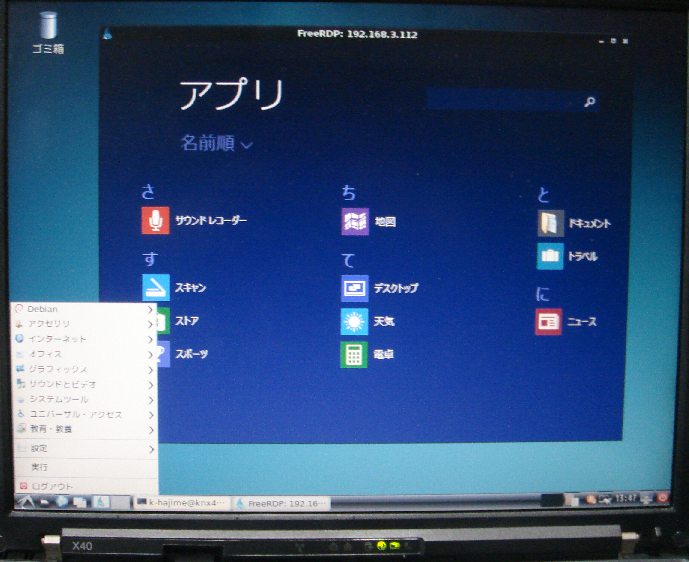Image resolution: width=689 pixels, height=562 pixels.
Task: Open the Sports (スポーツ) app
Action: [x=182, y=354]
